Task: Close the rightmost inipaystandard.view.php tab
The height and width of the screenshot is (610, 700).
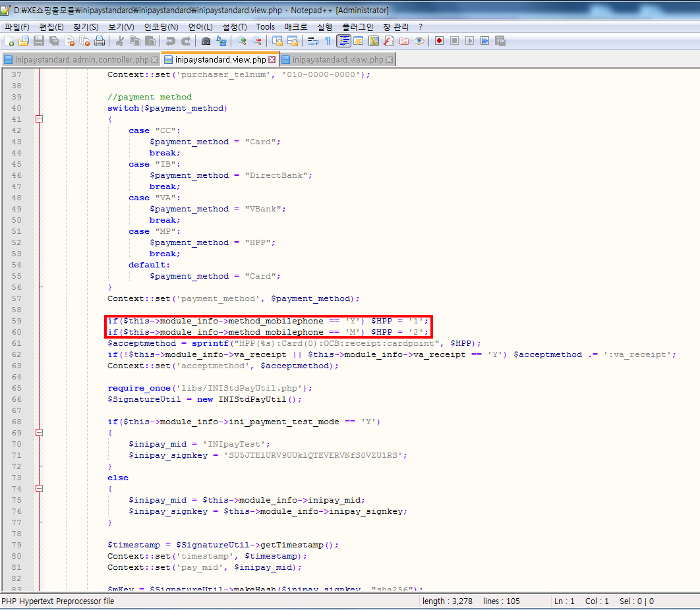Action: pos(390,60)
